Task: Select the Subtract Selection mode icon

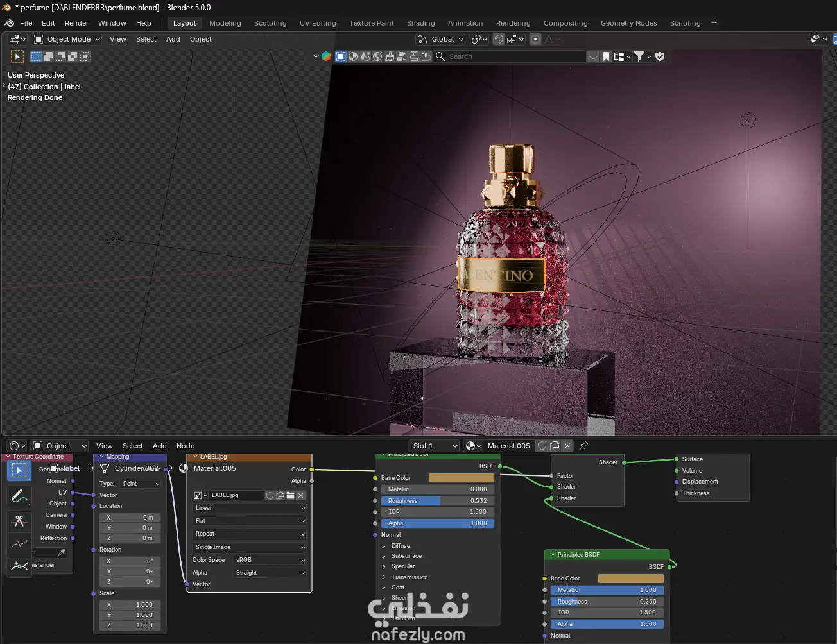Action: [x=60, y=56]
